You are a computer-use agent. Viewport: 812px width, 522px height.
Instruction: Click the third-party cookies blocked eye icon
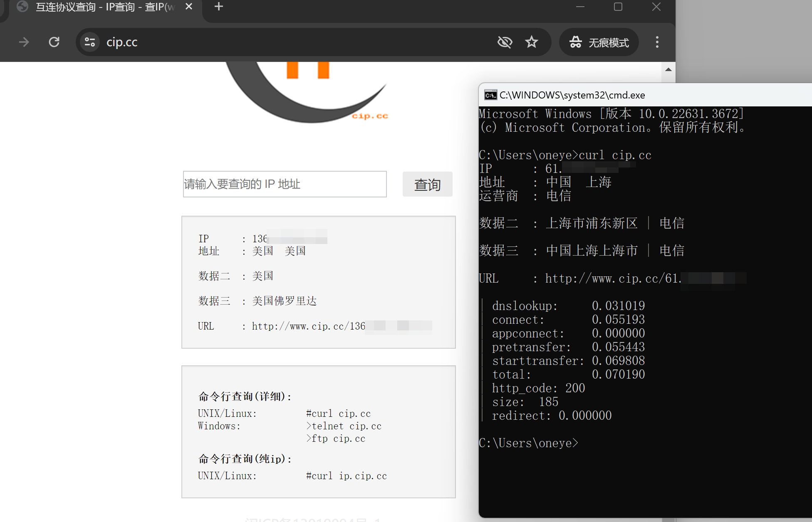tap(505, 42)
